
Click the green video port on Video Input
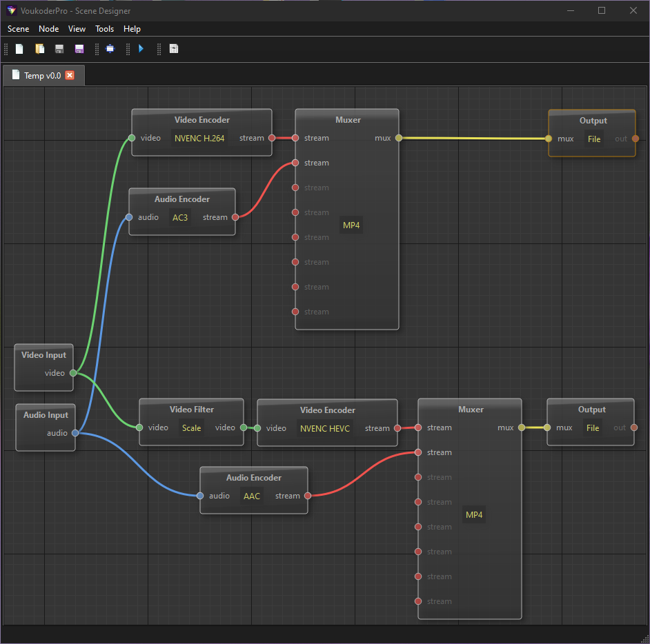(x=73, y=373)
